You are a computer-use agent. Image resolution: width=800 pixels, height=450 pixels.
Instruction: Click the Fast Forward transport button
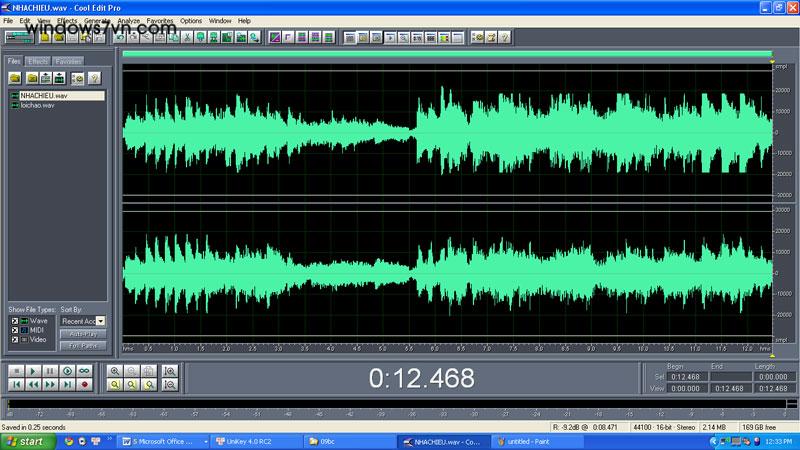coord(51,384)
